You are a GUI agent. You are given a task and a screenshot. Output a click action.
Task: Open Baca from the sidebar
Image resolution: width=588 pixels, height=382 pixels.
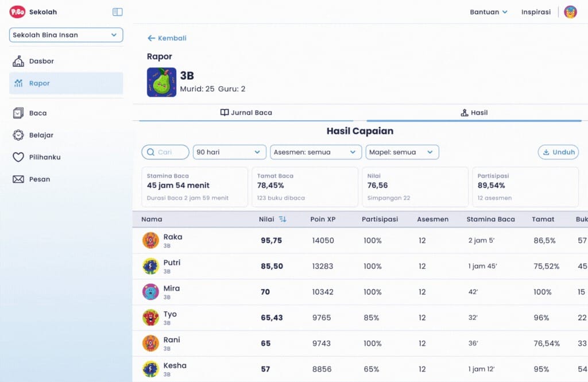click(x=38, y=113)
